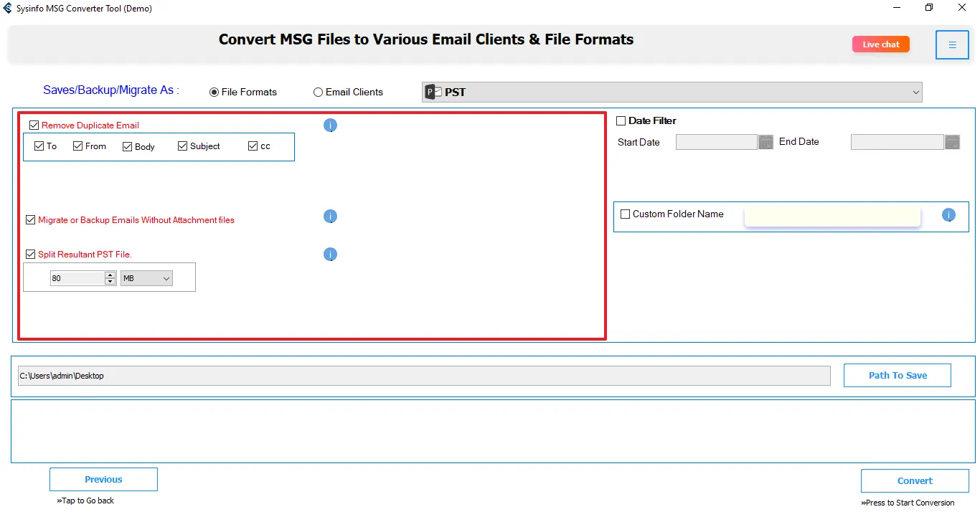The height and width of the screenshot is (522, 980).
Task: Select the Email Clients radio button
Action: (x=318, y=92)
